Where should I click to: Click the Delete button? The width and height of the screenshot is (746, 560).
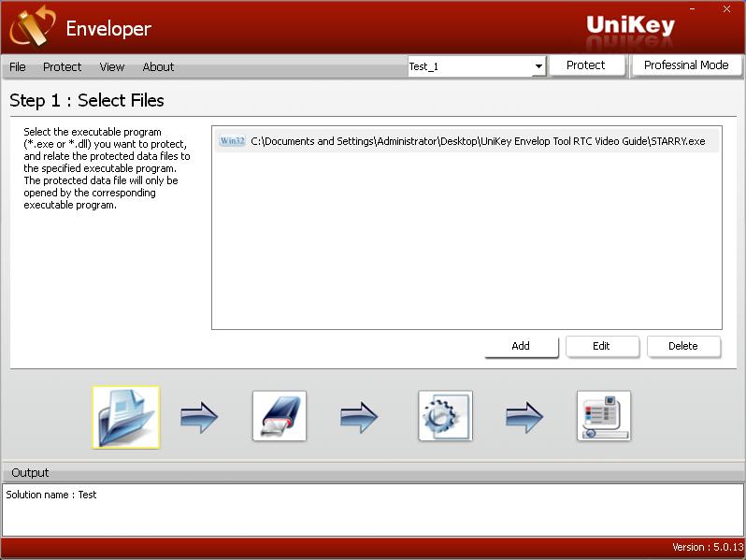point(683,346)
